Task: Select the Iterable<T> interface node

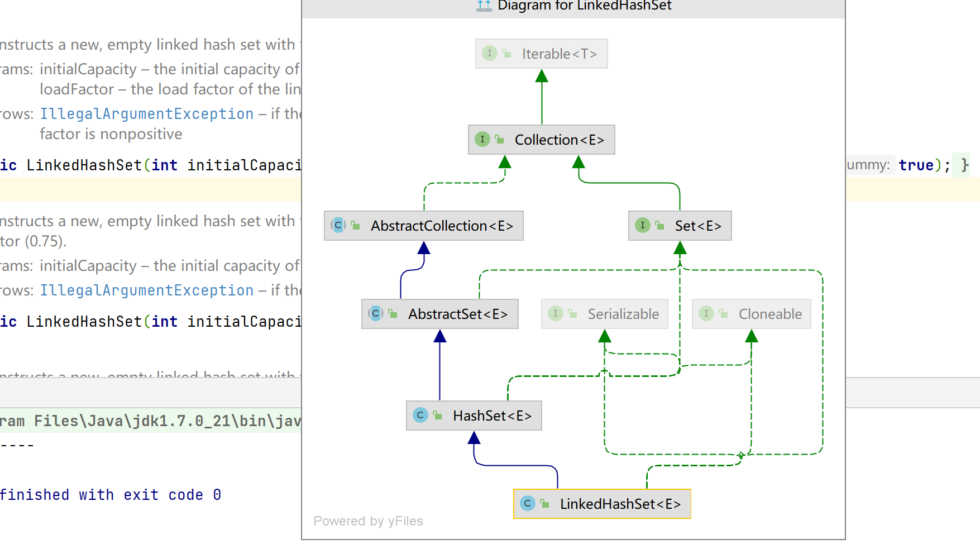Action: [541, 54]
